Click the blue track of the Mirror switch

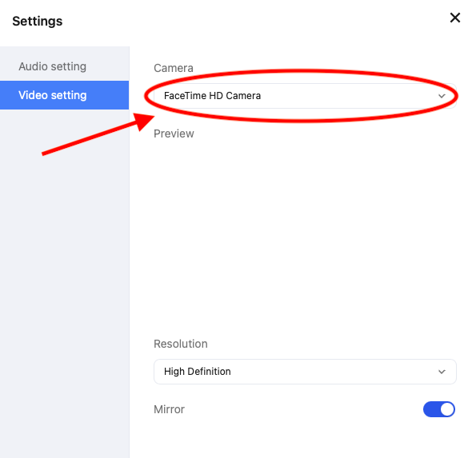[x=431, y=409]
